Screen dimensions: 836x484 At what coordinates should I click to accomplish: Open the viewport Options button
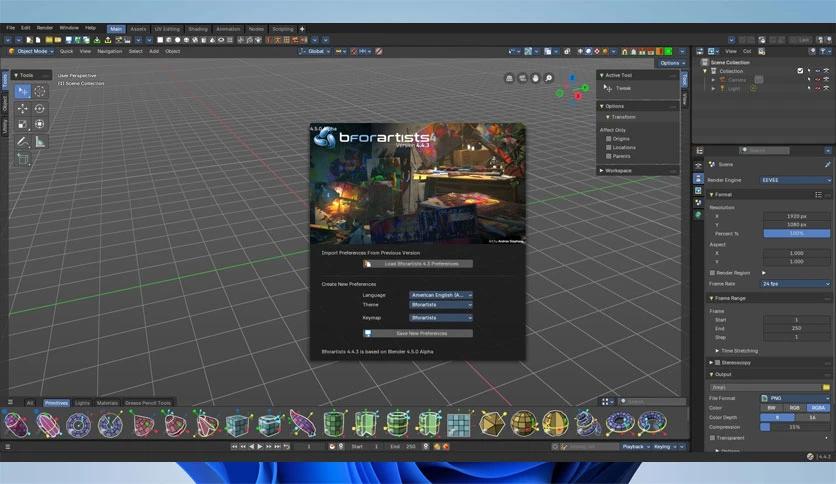click(x=672, y=63)
